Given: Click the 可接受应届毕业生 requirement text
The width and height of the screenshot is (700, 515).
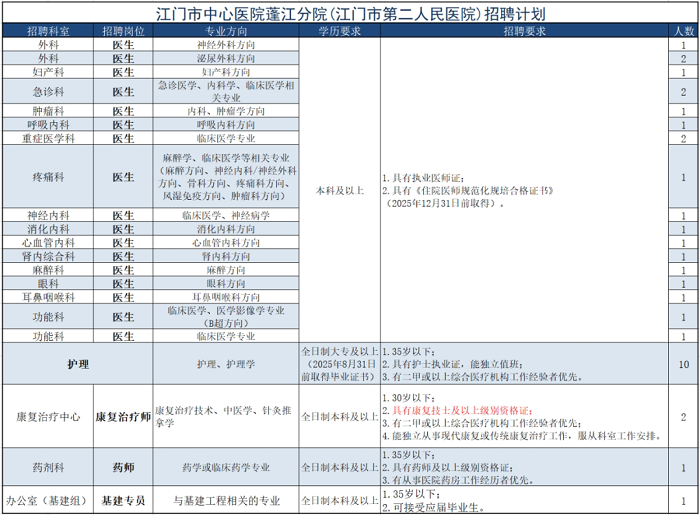Looking at the screenshot, I should coord(433,507).
